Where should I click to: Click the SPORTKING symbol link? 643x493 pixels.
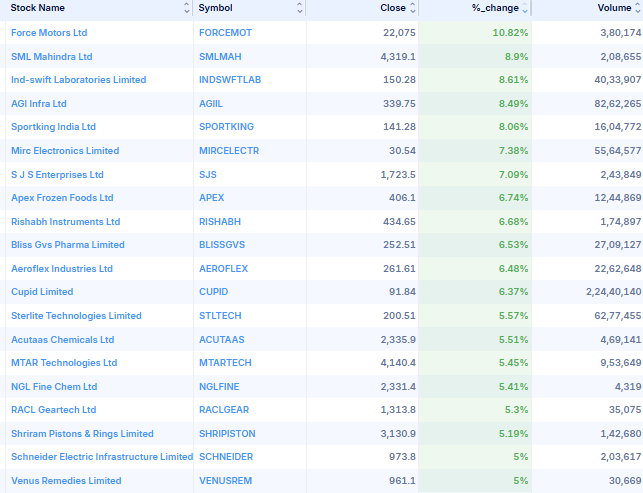(226, 127)
